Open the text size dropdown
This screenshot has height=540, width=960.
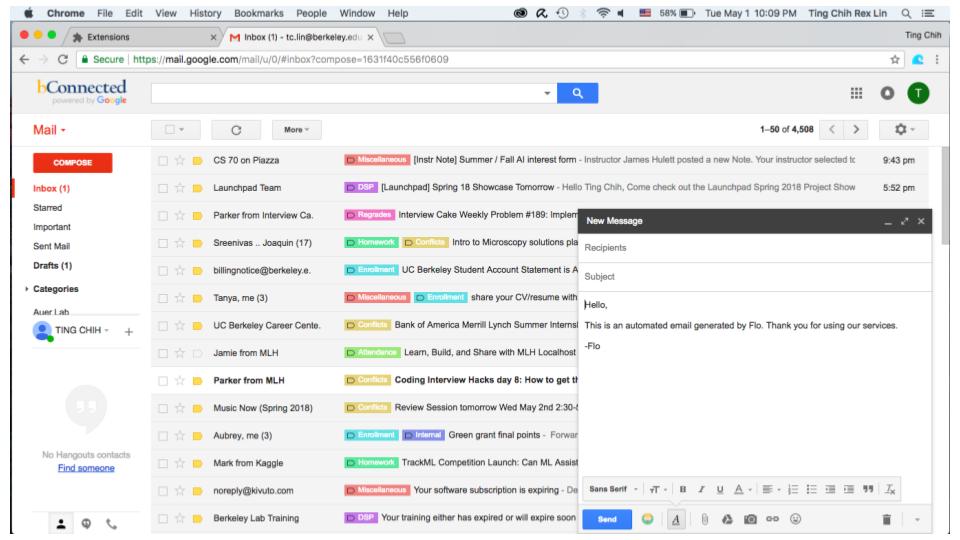[x=658, y=489]
